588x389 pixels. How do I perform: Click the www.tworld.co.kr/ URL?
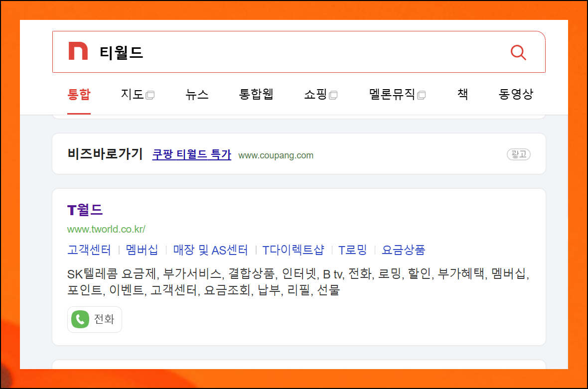coord(106,229)
